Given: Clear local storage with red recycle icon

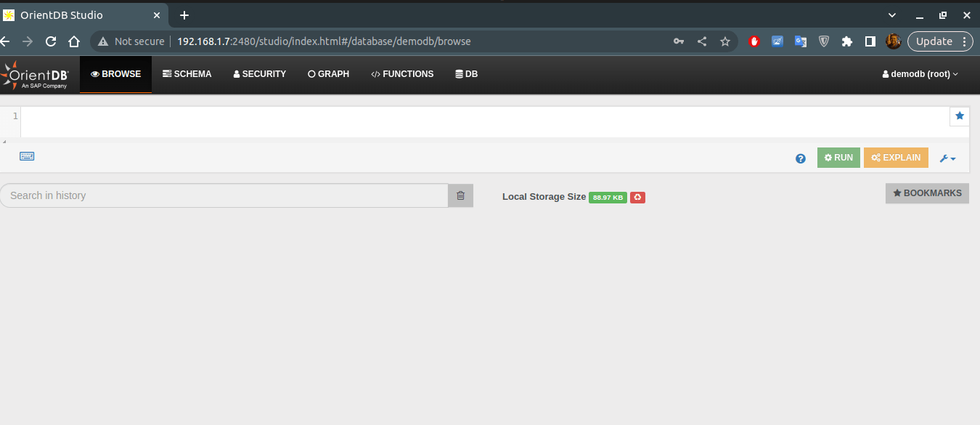Looking at the screenshot, I should [x=637, y=198].
